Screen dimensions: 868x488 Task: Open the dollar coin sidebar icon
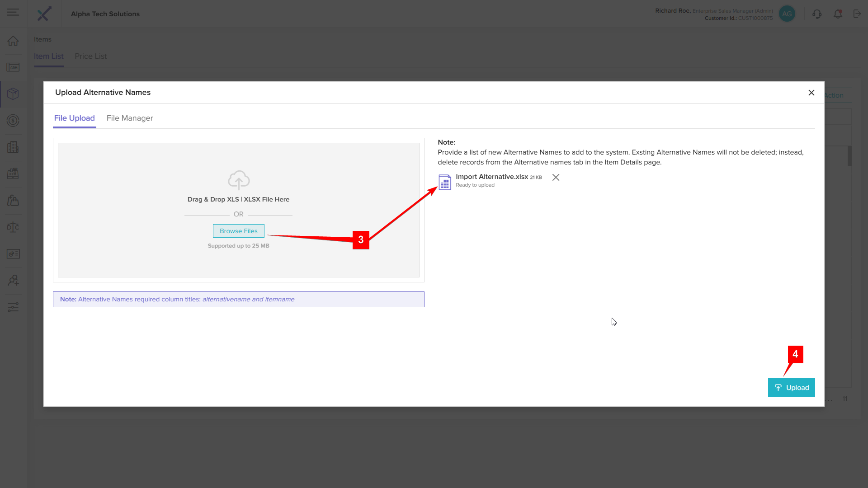(x=13, y=121)
